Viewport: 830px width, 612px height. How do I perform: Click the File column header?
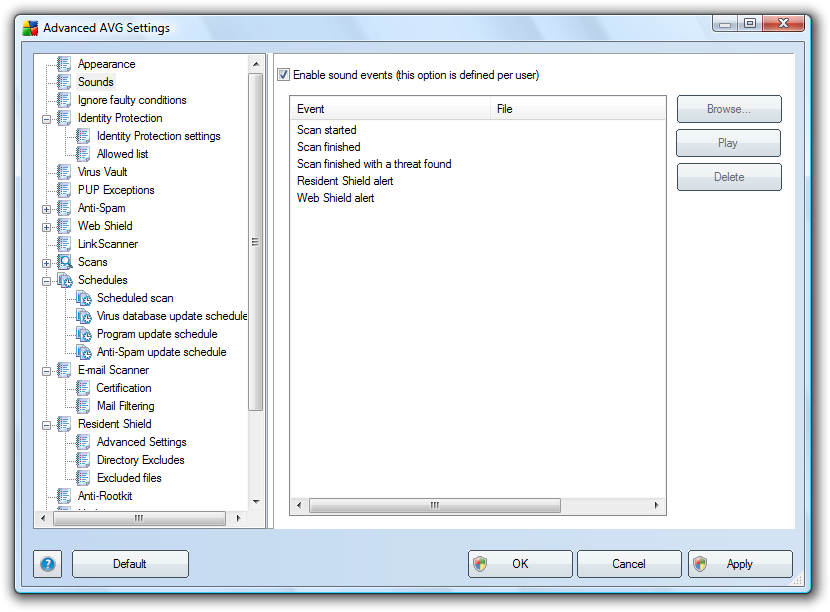coord(578,109)
